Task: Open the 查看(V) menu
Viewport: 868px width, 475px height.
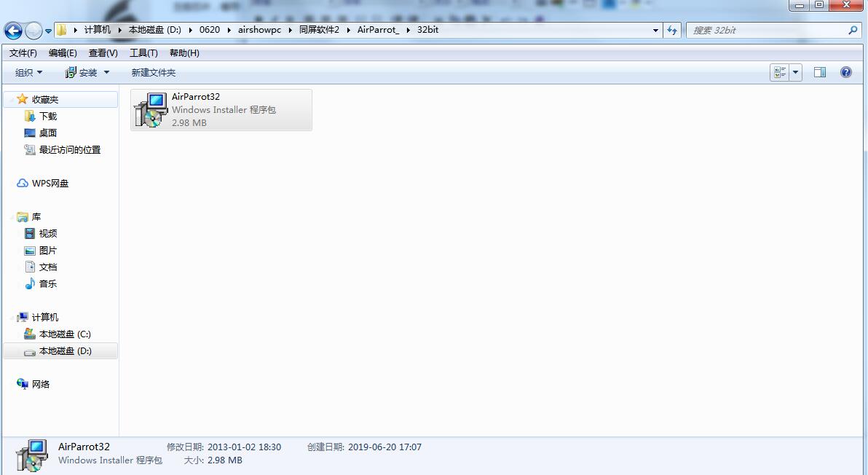Action: point(103,53)
